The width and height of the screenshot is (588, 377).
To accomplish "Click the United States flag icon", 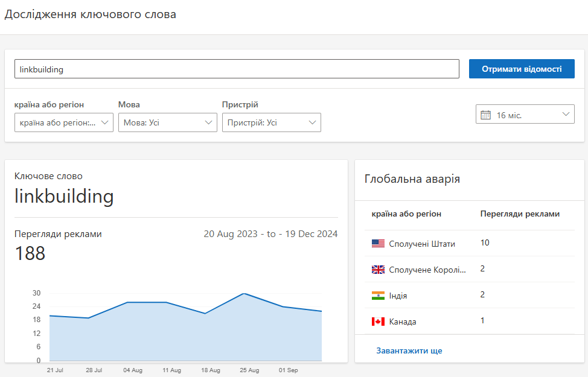I will point(378,244).
